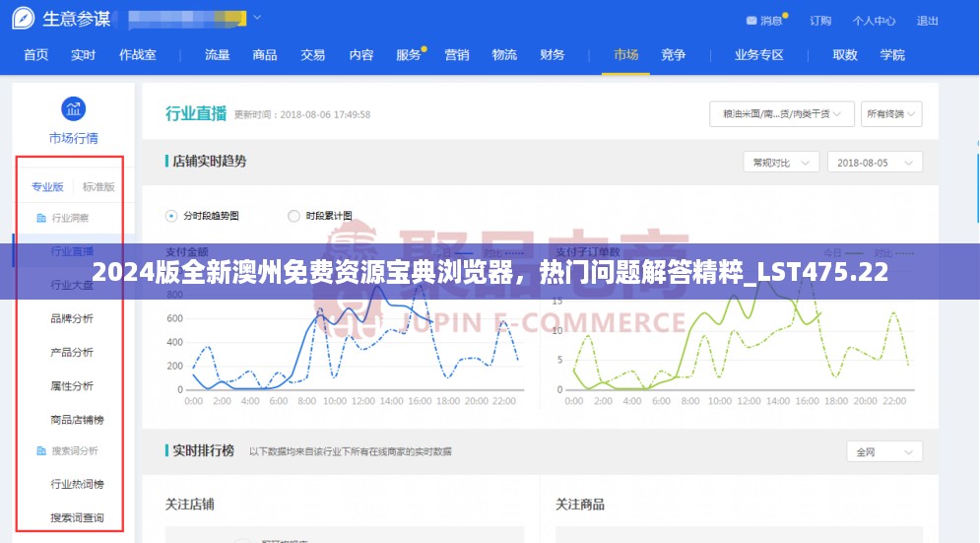Screen dimensions: 980x543
Task: Click the 市场行情 chart icon in sidebar
Action: 73,109
